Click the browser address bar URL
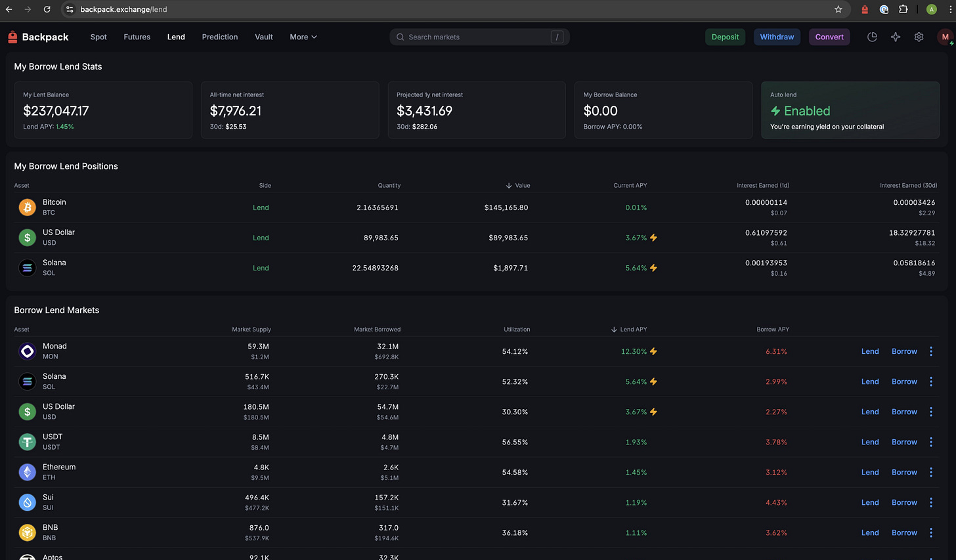The width and height of the screenshot is (956, 560). click(123, 9)
